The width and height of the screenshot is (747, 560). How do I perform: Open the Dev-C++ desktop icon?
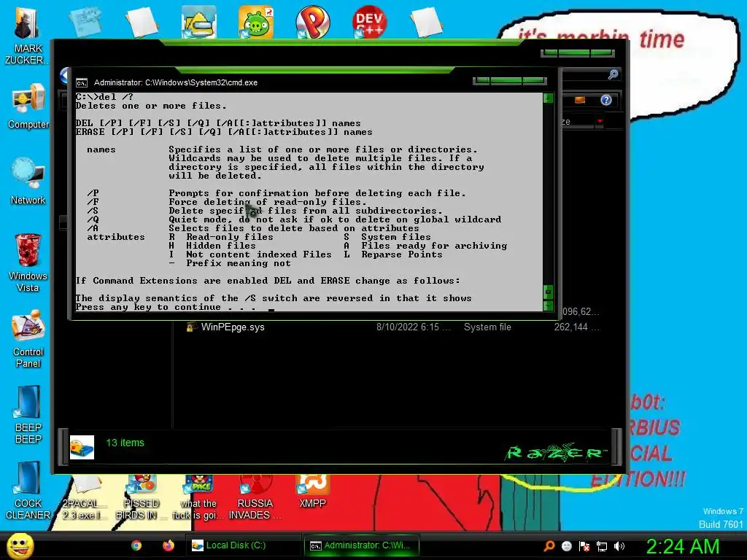(x=370, y=22)
